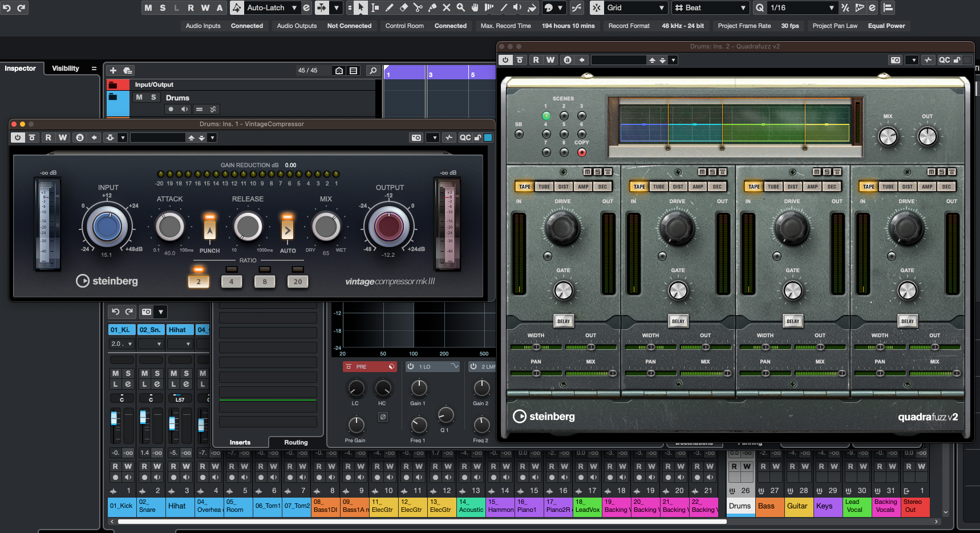Click VintageCompressor INPUT blue knob
Screen dimensions: 980x533
click(x=107, y=227)
